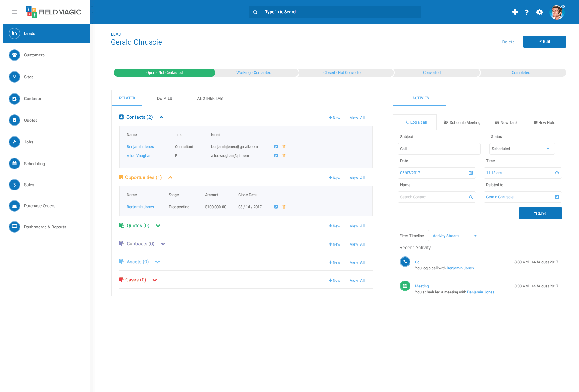The image size is (579, 392).
Task: Open Sites in the sidebar
Action: (x=29, y=77)
